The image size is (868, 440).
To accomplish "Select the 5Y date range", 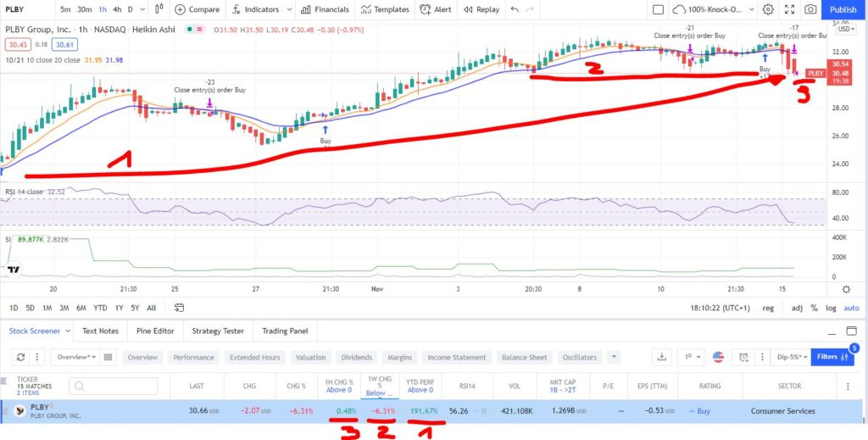I will click(x=135, y=308).
